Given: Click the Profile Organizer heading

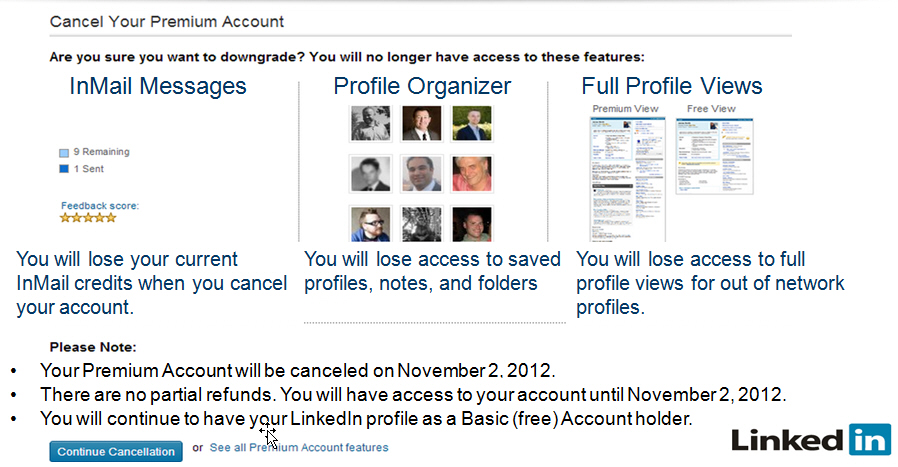Looking at the screenshot, I should point(422,86).
